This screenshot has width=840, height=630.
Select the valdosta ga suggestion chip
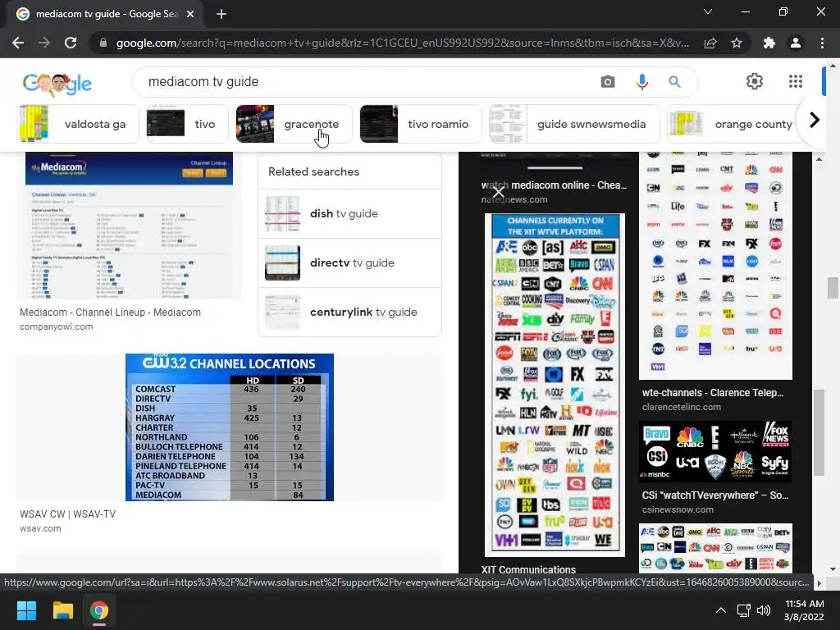coord(78,124)
